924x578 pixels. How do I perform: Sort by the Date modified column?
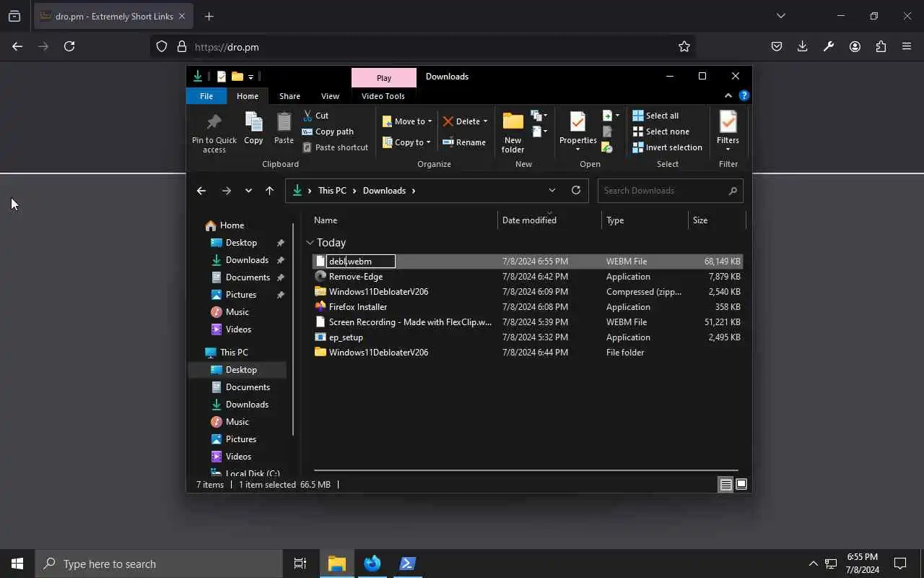pos(549,220)
